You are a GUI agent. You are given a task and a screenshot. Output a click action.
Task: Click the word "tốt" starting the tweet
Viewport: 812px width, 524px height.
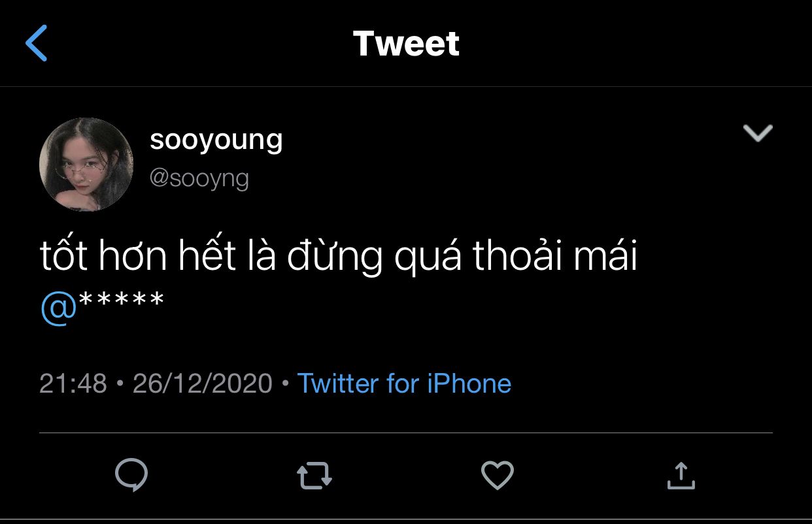point(63,257)
